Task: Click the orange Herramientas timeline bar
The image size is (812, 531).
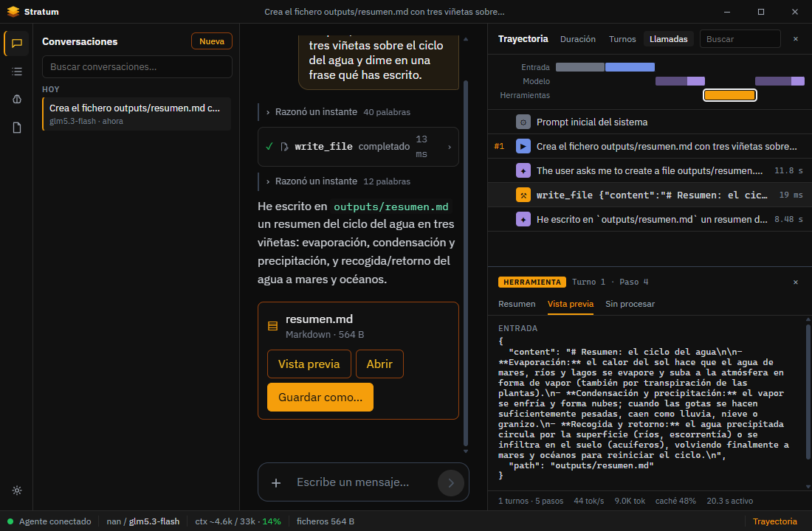Action: coord(729,95)
